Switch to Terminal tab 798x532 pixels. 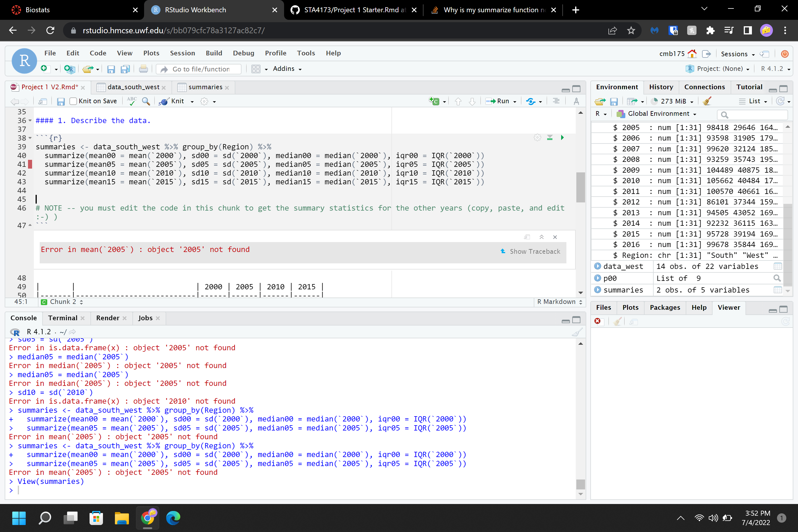pyautogui.click(x=63, y=318)
